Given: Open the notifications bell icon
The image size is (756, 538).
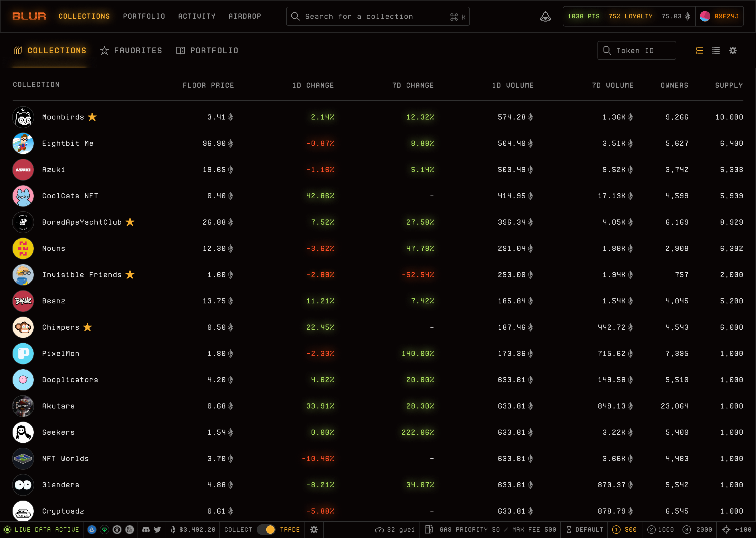Looking at the screenshot, I should (545, 16).
